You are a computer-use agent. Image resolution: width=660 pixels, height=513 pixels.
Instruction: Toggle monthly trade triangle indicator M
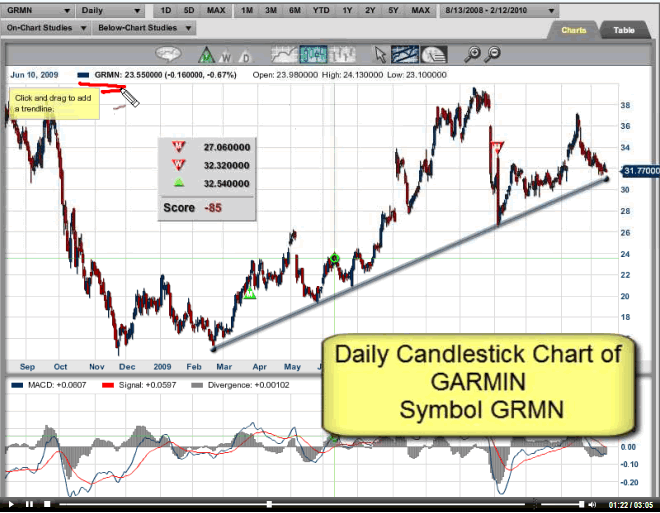point(206,55)
